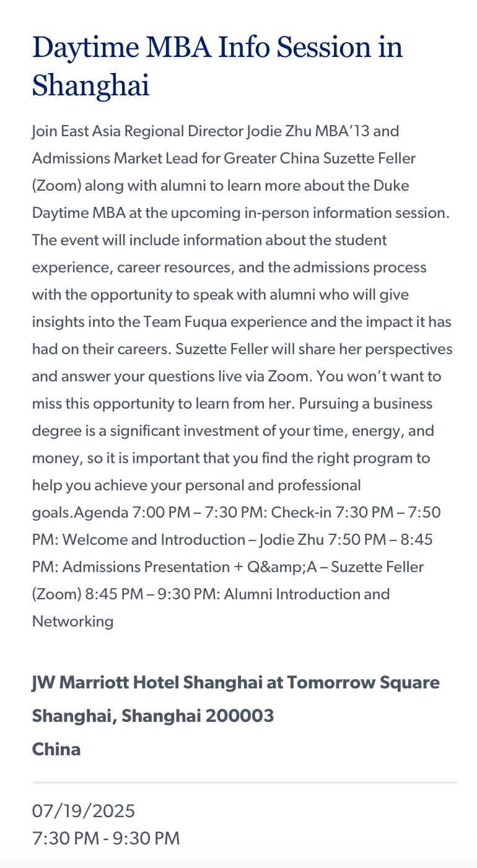Click the event time 7:30 PM - 9:30 PM
Screen dimensions: 477x868
106,839
